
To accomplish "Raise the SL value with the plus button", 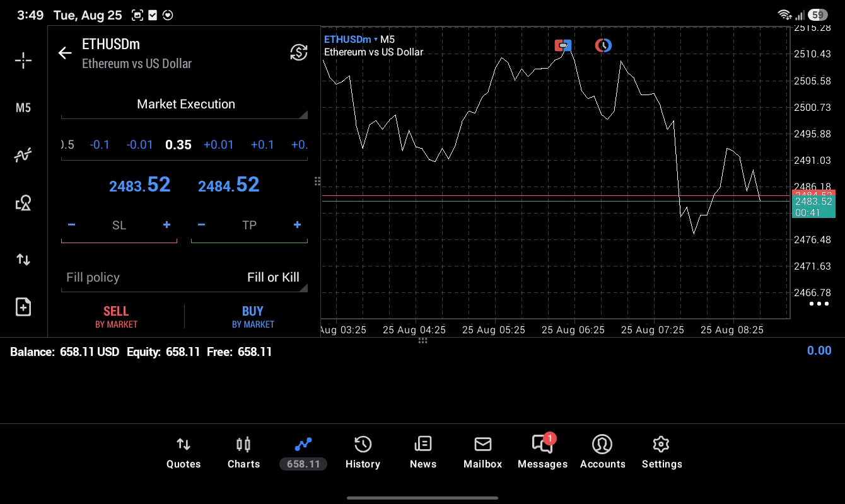I will point(166,225).
